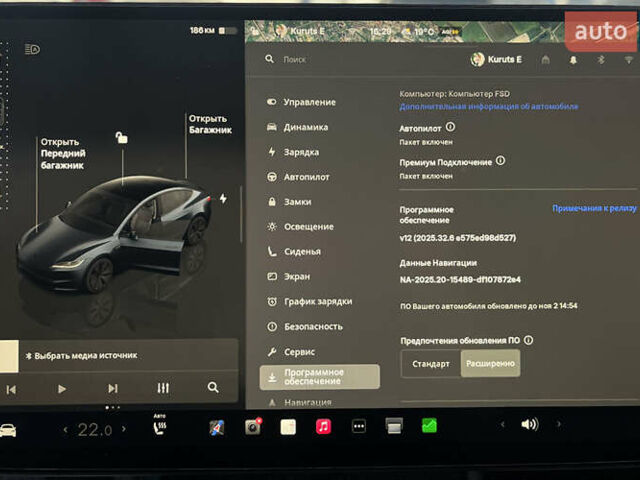Tap the car controls icon in dock

tap(8, 430)
